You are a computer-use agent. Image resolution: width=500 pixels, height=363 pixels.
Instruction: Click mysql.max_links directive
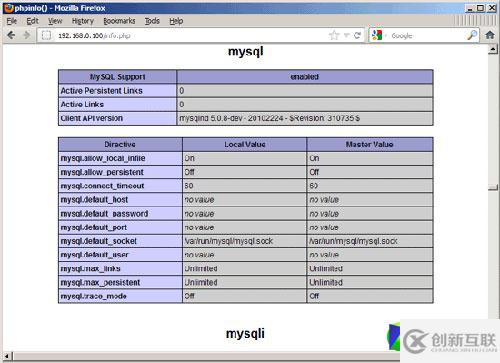pyautogui.click(x=90, y=268)
